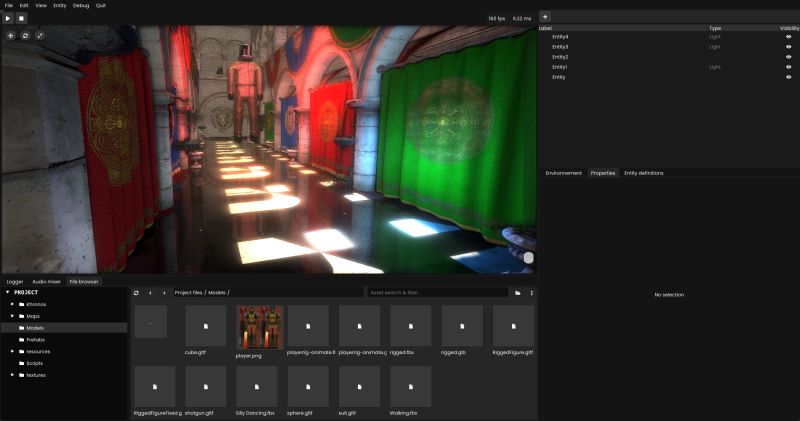Open the player.png image thumbnail
The height and width of the screenshot is (421, 800).
[x=259, y=327]
